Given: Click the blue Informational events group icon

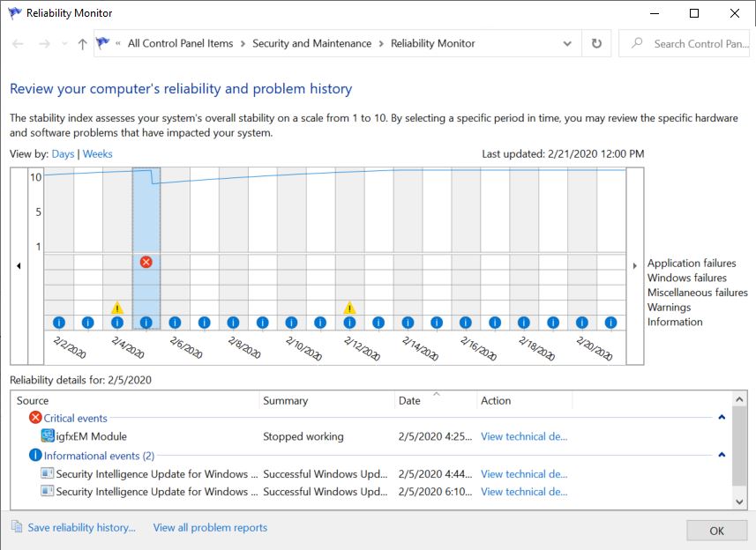Looking at the screenshot, I should (35, 455).
